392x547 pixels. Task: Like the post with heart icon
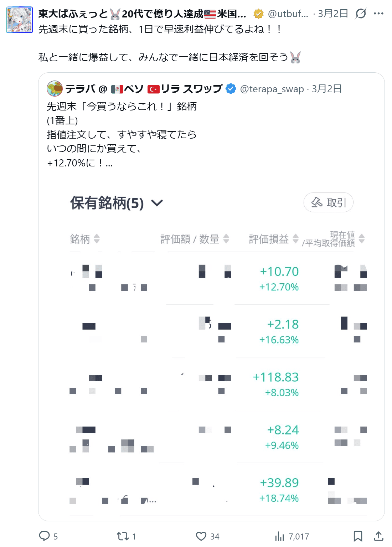click(x=201, y=536)
